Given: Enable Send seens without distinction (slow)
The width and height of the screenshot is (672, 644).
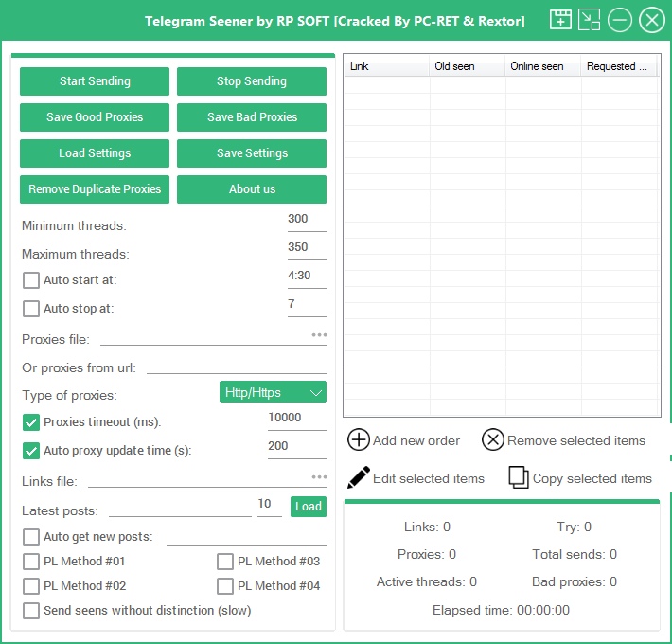Looking at the screenshot, I should pos(31,611).
